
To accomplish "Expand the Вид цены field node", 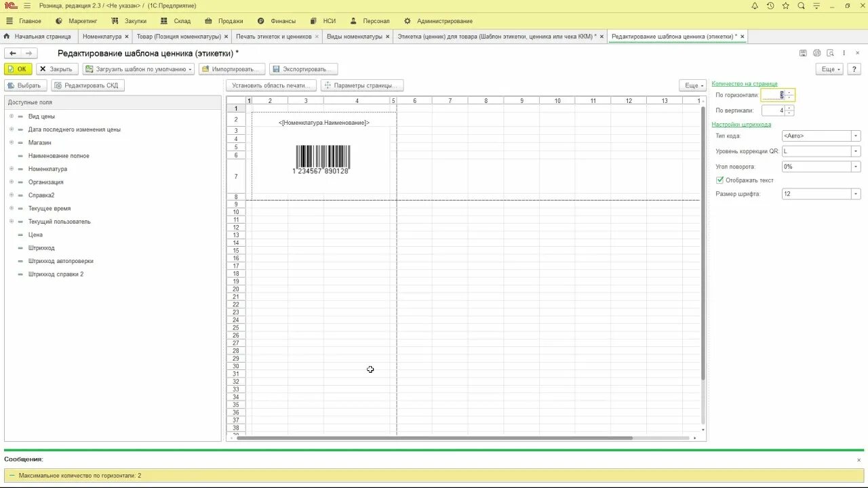I will pyautogui.click(x=12, y=116).
